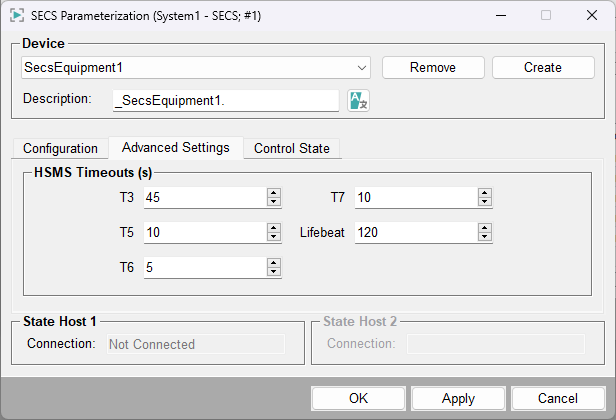Click the translate icon next to Description
The image size is (616, 420).
[x=358, y=100]
